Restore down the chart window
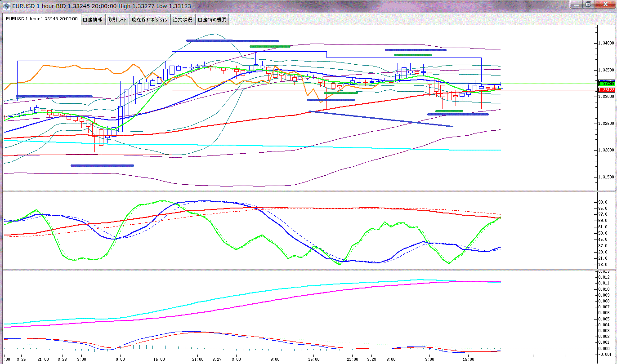The image size is (617, 364). point(588,4)
